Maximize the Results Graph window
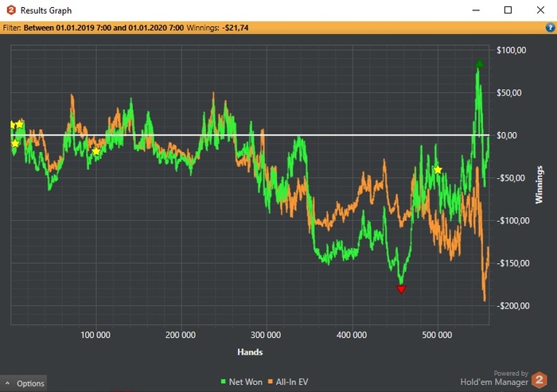The height and width of the screenshot is (392, 557). pos(508,10)
